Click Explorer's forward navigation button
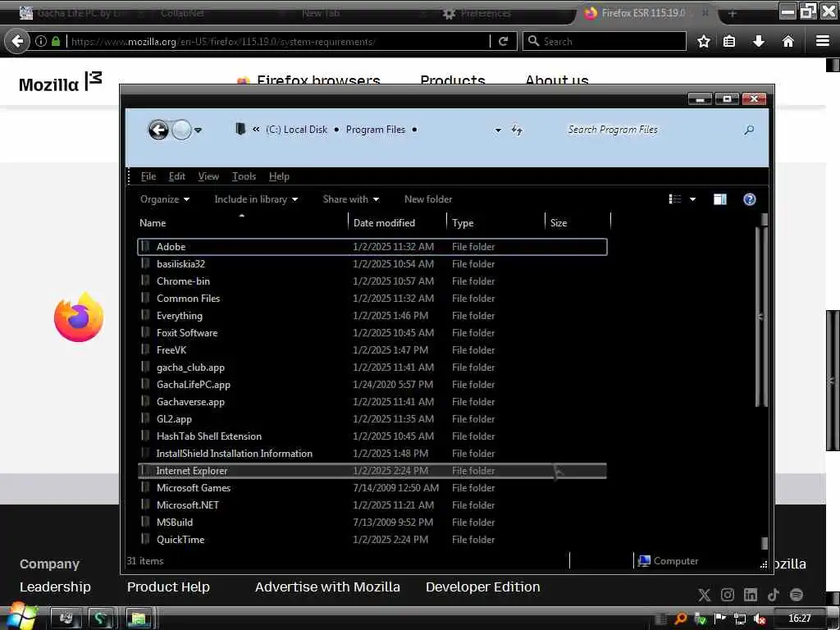 181,130
